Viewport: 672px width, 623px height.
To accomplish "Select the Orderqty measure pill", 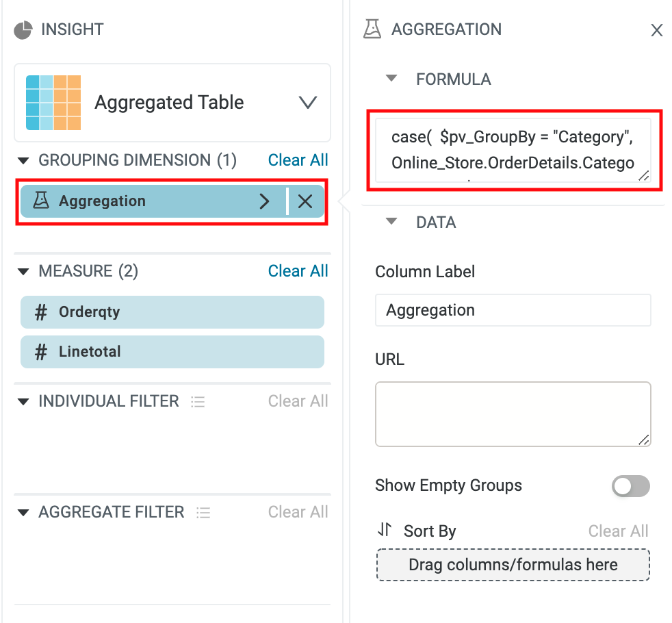I will tap(172, 312).
